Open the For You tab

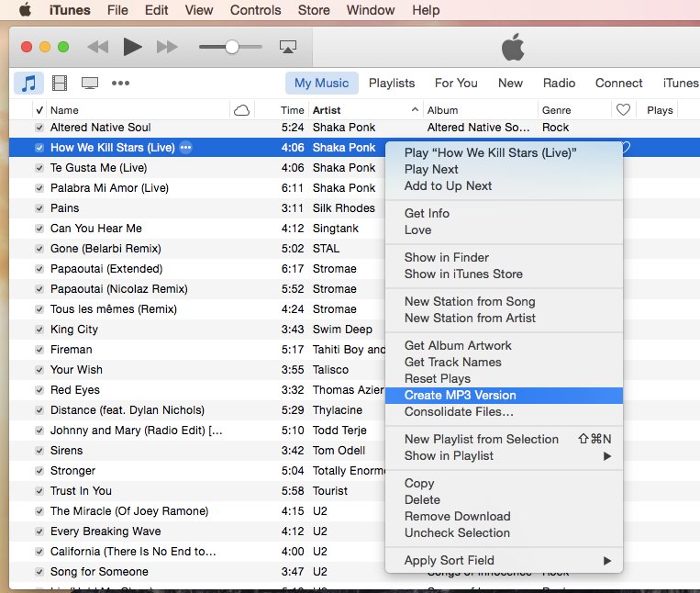pyautogui.click(x=456, y=83)
